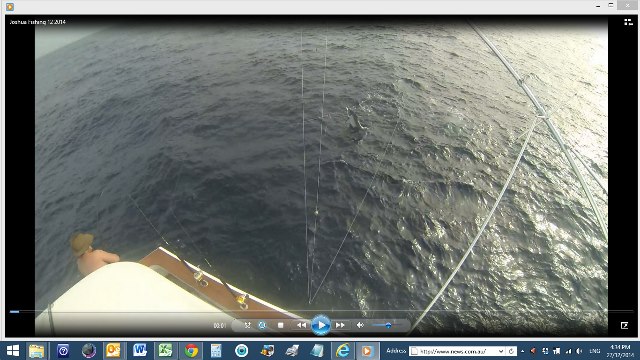Mute the player's sound
Image resolution: width=640 pixels, height=360 pixels.
point(360,325)
